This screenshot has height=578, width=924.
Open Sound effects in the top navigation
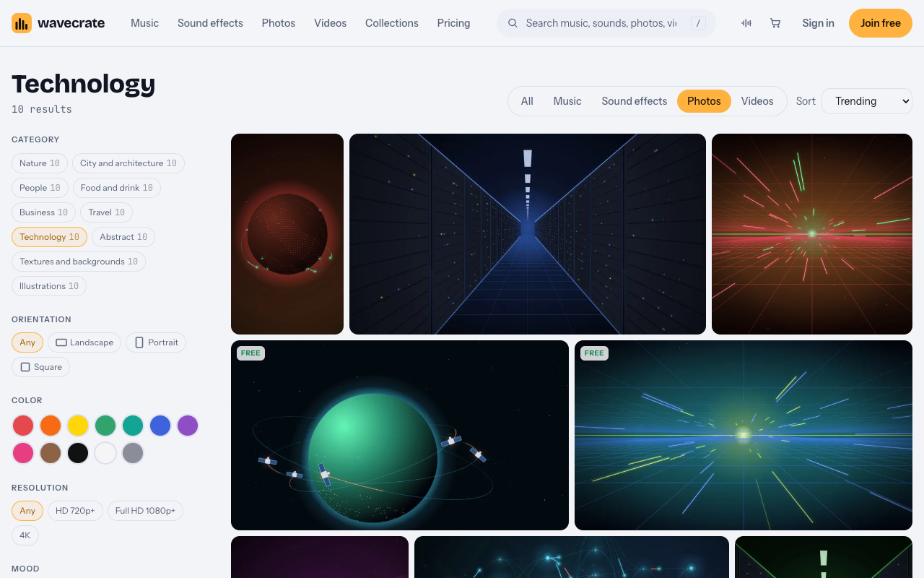(x=210, y=23)
